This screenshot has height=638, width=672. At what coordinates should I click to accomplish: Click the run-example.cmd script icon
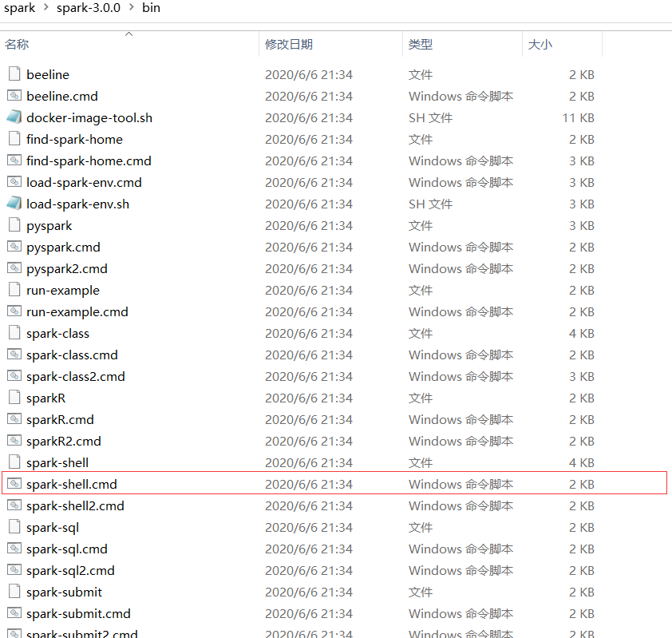click(x=14, y=311)
